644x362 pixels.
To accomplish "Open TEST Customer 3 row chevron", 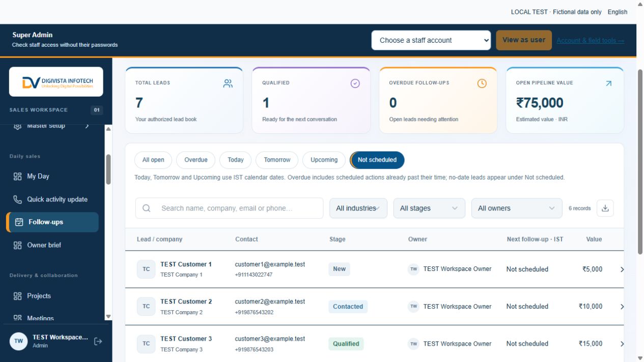I will coord(622,344).
